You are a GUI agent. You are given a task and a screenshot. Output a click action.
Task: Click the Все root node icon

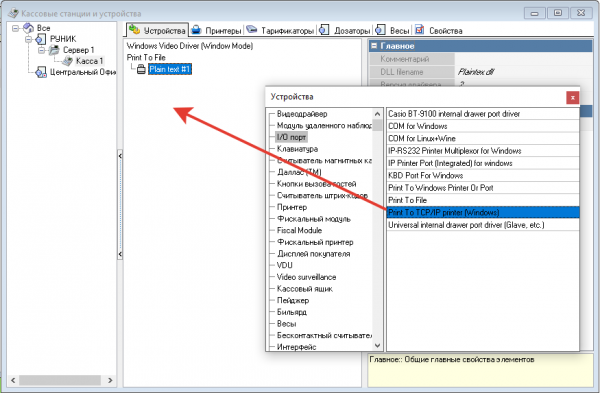[29, 28]
